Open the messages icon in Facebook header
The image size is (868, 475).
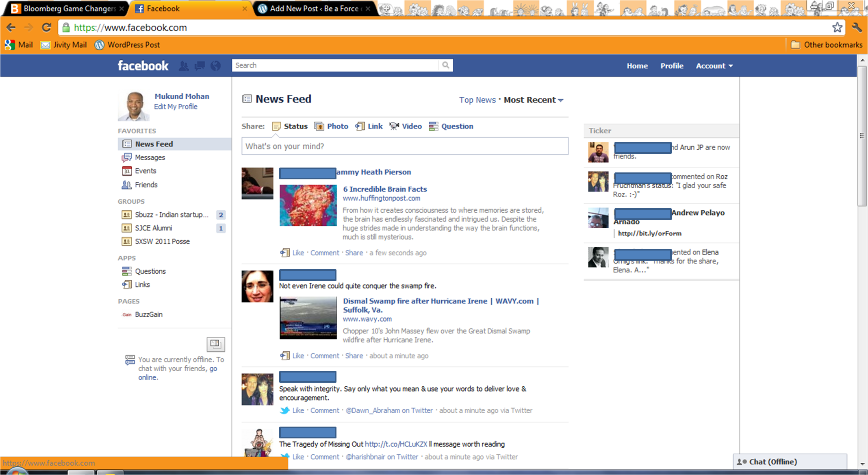tap(200, 66)
